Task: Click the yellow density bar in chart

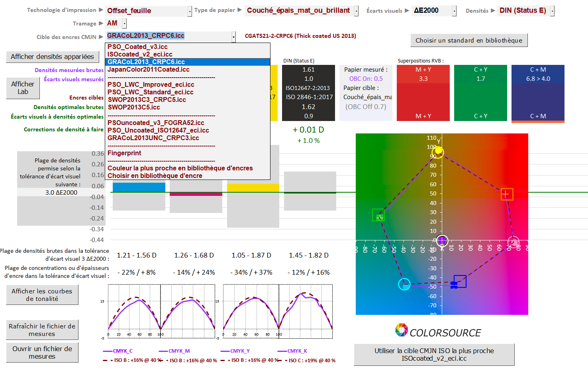Action: coord(253,188)
